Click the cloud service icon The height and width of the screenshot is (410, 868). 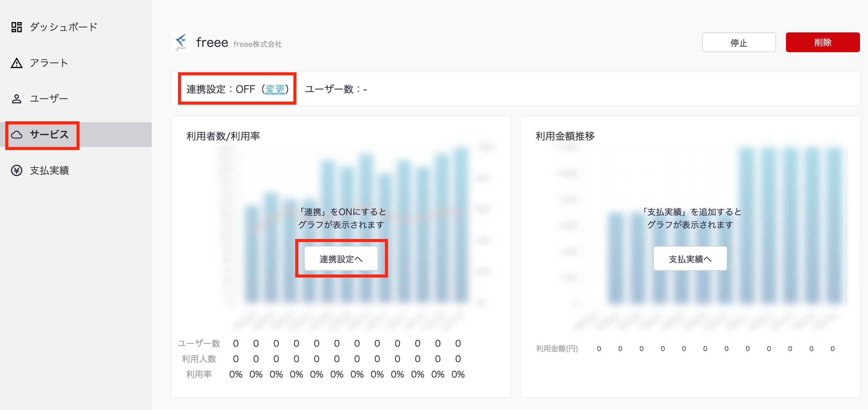pos(17,135)
